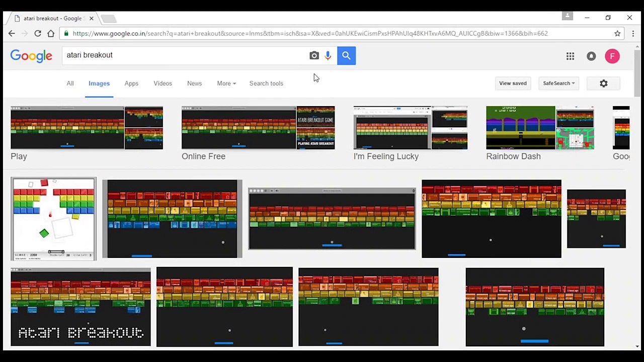Screen dimensions: 644x362
Task: Activate the atari breakout browser tab
Action: click(x=53, y=19)
